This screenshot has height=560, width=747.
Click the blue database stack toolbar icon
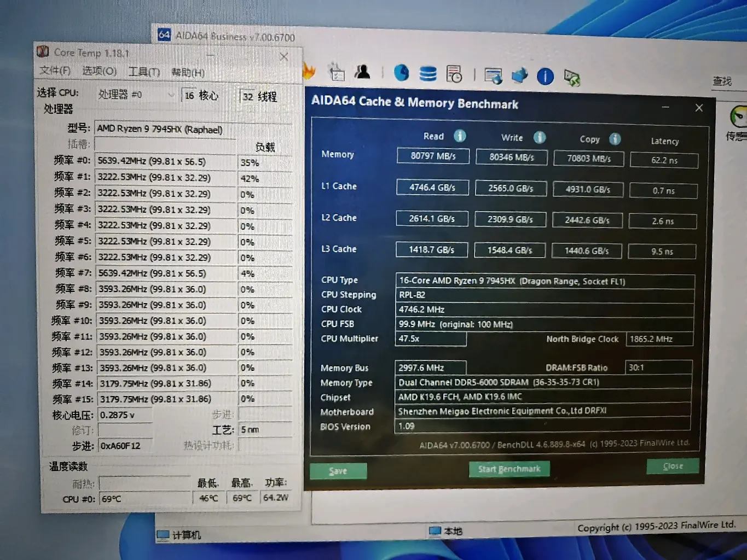pos(428,73)
